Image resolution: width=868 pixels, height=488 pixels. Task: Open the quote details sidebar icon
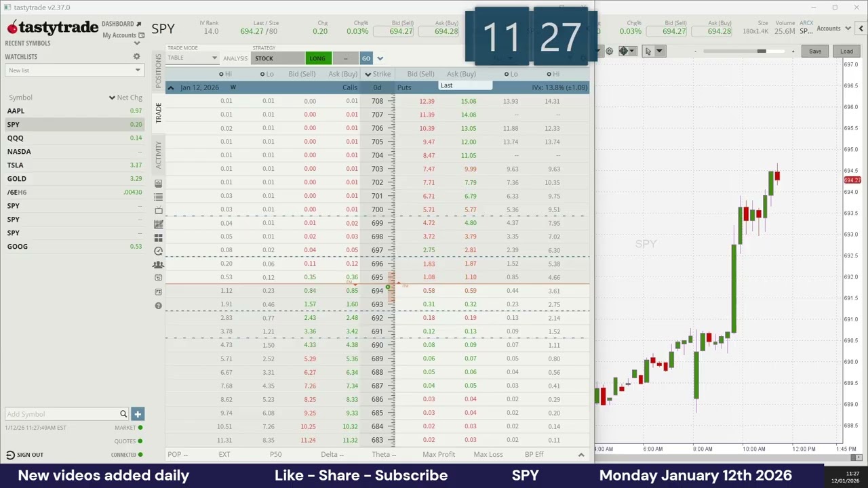click(x=158, y=183)
